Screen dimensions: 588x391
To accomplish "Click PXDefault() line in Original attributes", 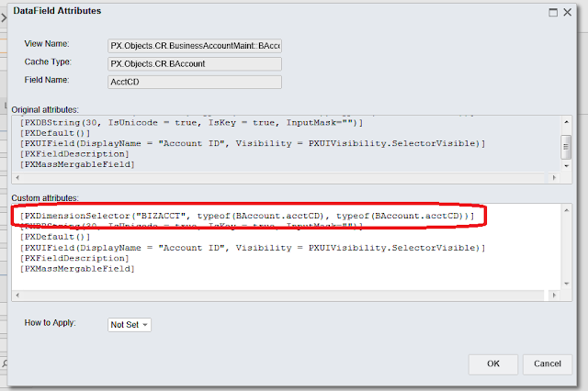I will pos(55,133).
